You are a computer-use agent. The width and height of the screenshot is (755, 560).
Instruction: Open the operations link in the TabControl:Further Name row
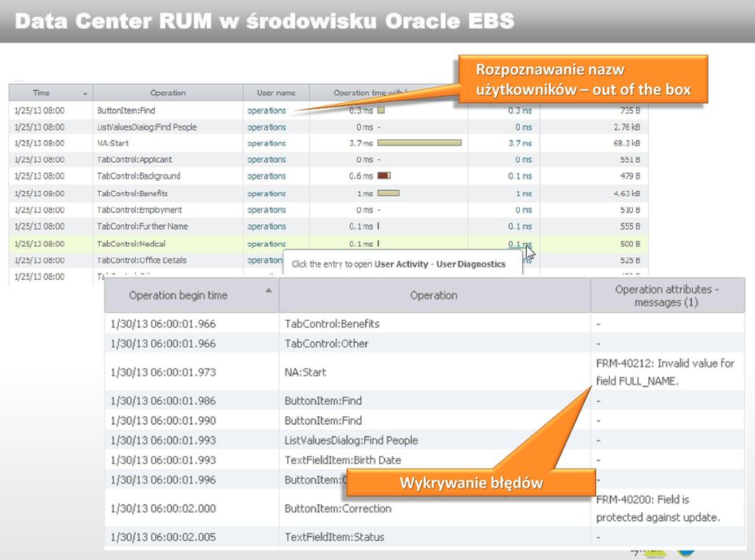point(267,227)
